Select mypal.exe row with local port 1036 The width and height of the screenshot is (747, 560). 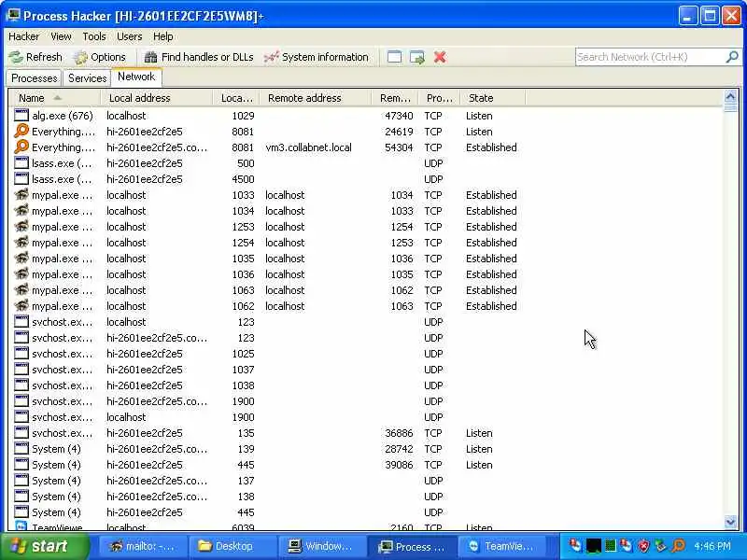coord(267,274)
